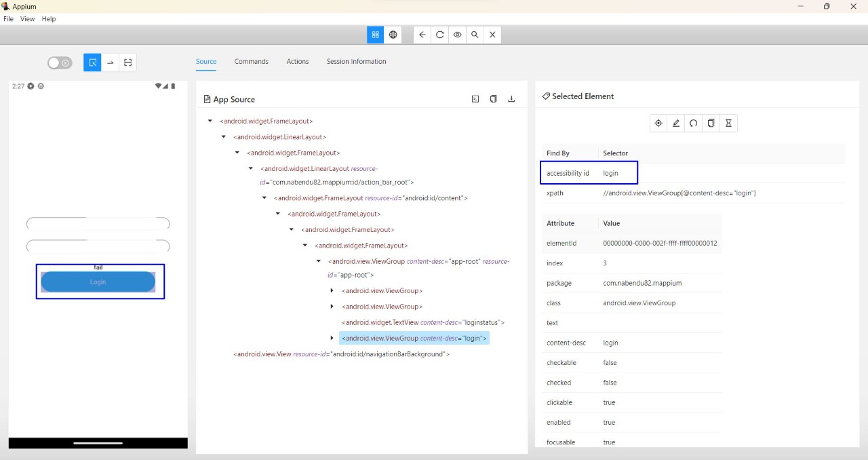This screenshot has width=868, height=460.
Task: Click the lower input field on the phone screen
Action: click(x=98, y=246)
